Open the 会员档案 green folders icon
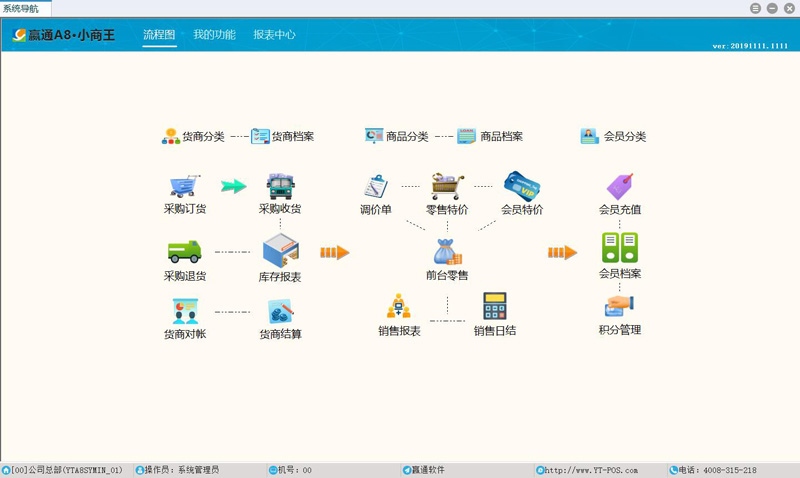This screenshot has height=478, width=800. [619, 247]
